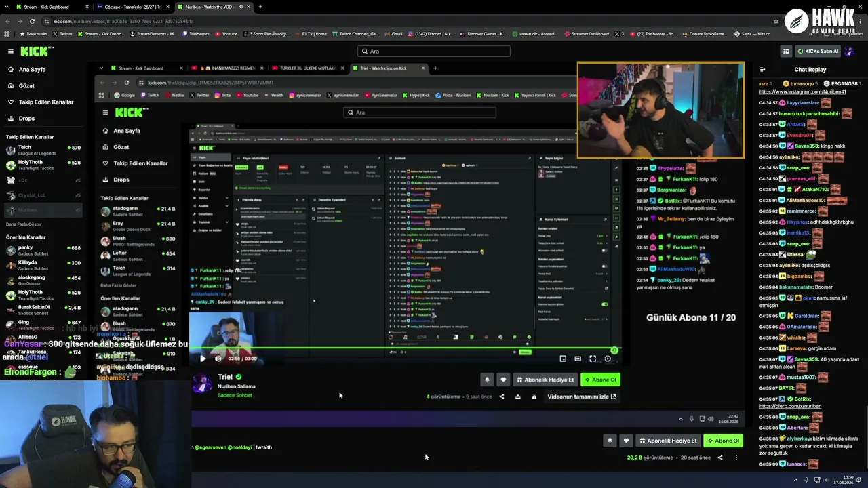Open the 'Streamer Dashboard' bookmark
This screenshot has height=488, width=868.
[x=587, y=33]
